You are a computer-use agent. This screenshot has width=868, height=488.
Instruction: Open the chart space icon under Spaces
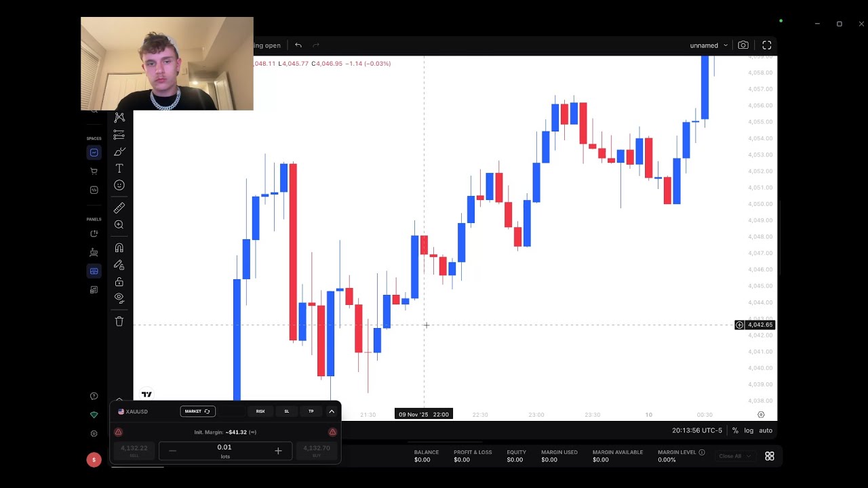click(x=94, y=152)
